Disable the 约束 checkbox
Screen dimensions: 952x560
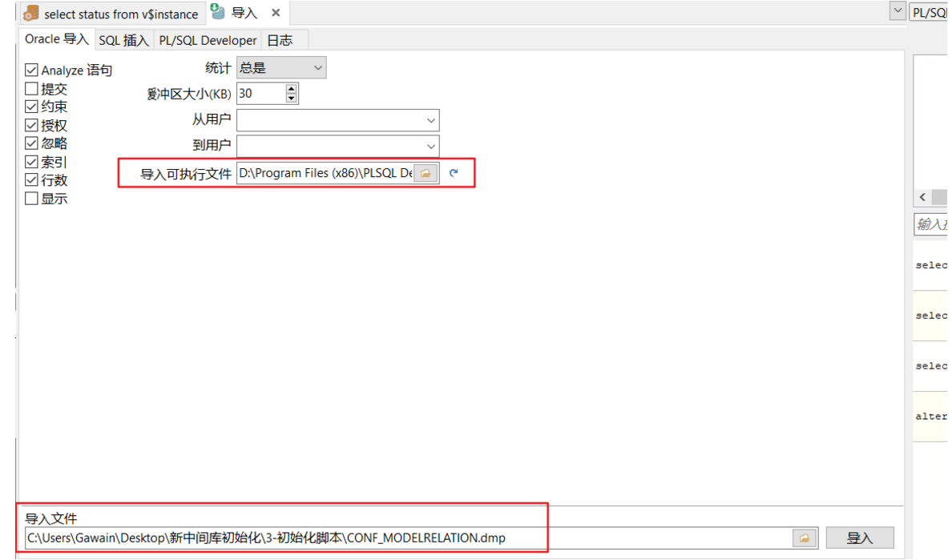31,107
